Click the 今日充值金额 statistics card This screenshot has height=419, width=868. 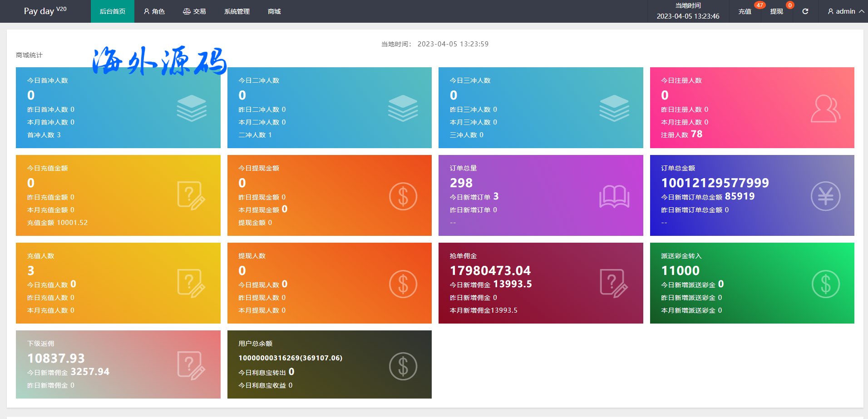tap(118, 195)
